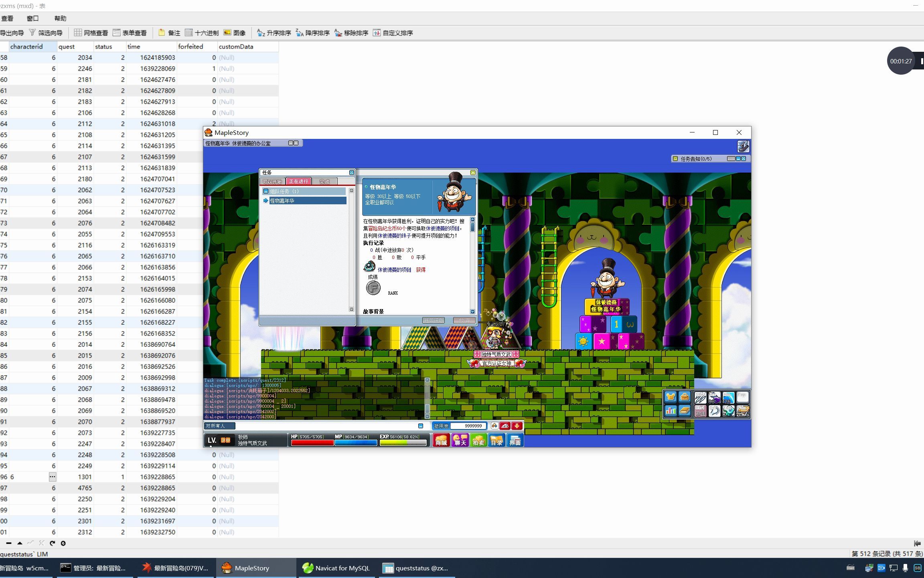The image size is (924, 578).
Task: Click the 休彼德蔓 NPC character
Action: [x=607, y=278]
